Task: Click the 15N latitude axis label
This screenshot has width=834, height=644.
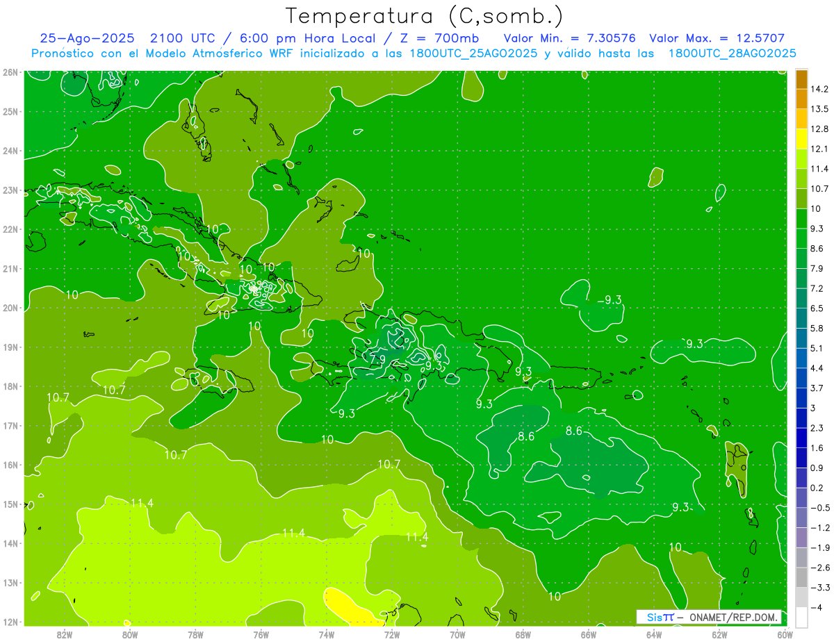Action: coord(10,504)
